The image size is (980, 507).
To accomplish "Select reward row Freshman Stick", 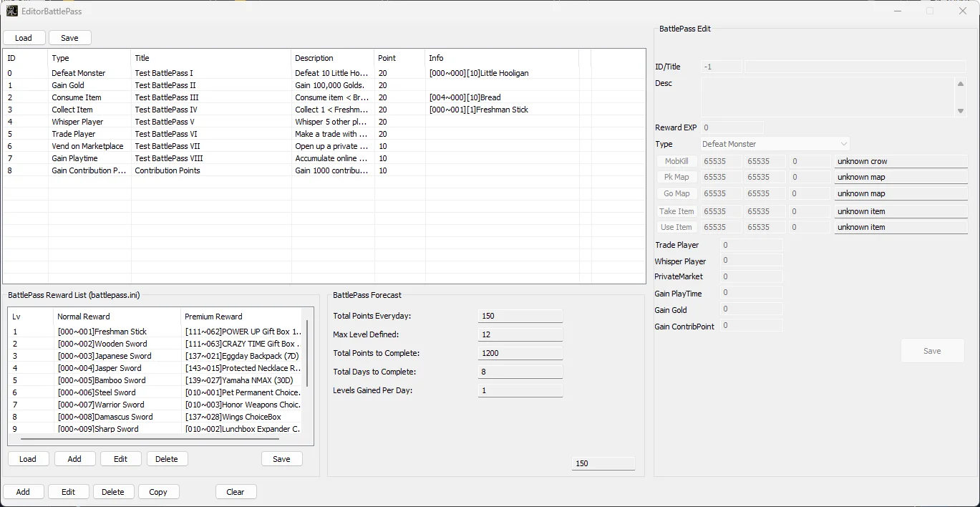I will 155,332.
